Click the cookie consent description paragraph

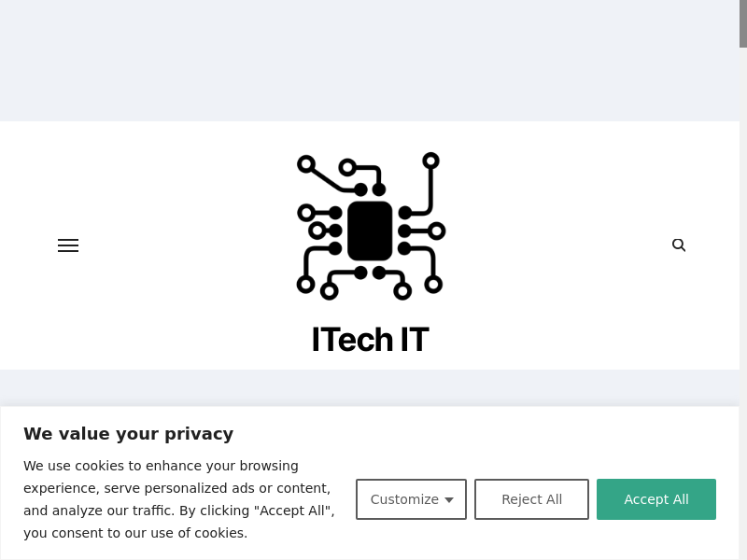pyautogui.click(x=178, y=499)
